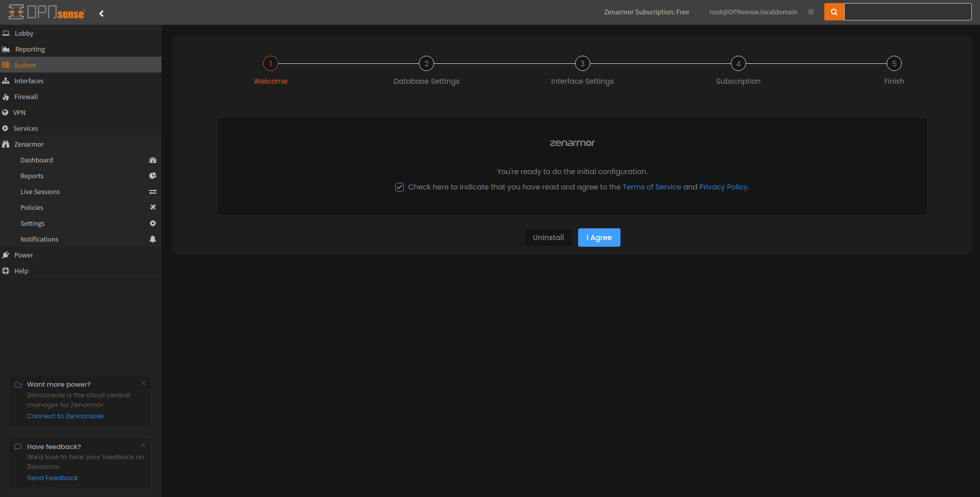
Task: Click the Policies plane icon
Action: coord(153,207)
